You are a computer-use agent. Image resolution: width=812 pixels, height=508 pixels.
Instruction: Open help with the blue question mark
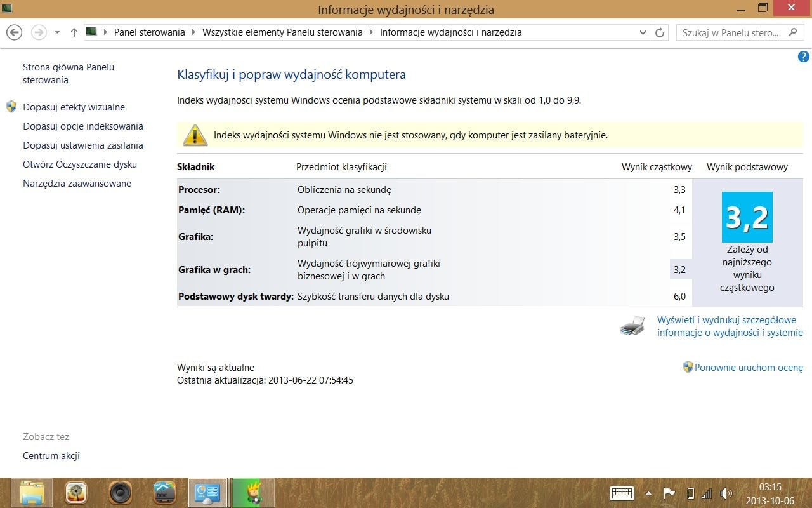[x=803, y=57]
